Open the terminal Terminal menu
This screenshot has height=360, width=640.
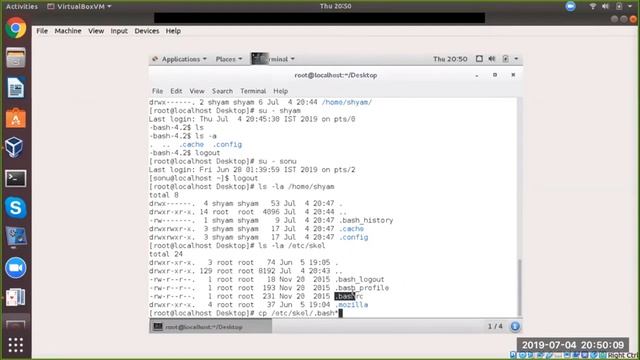[253, 91]
